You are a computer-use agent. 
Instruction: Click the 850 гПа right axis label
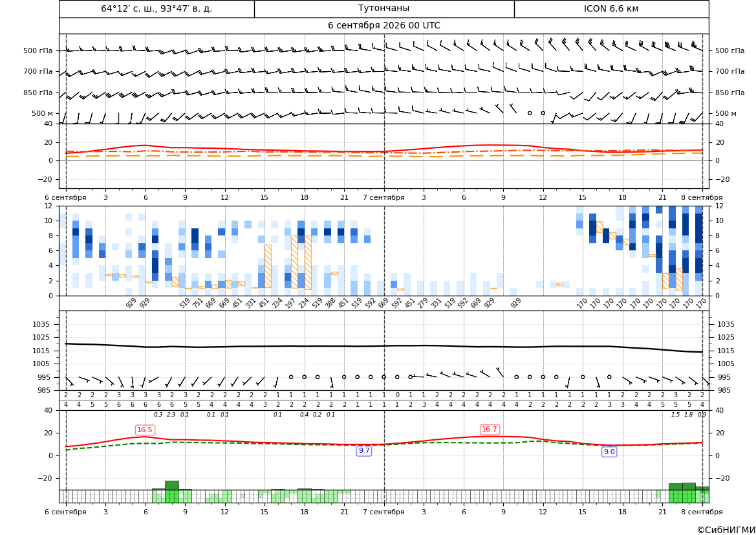pyautogui.click(x=730, y=93)
